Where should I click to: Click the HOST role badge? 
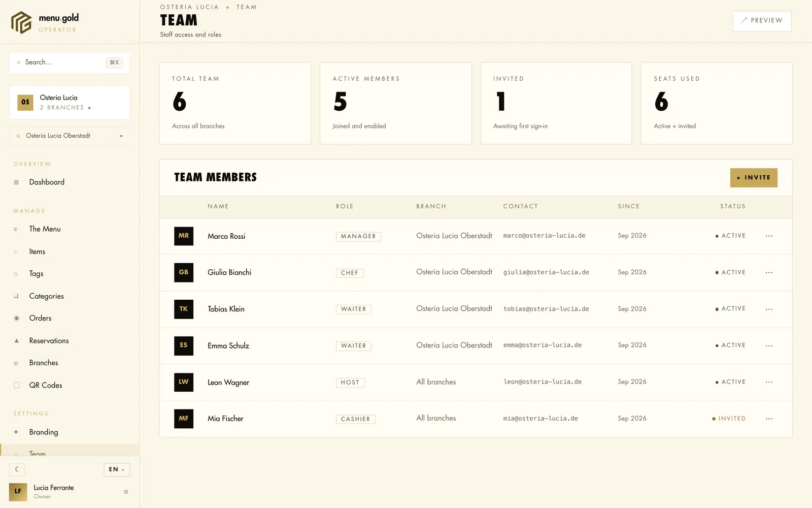[x=350, y=383]
